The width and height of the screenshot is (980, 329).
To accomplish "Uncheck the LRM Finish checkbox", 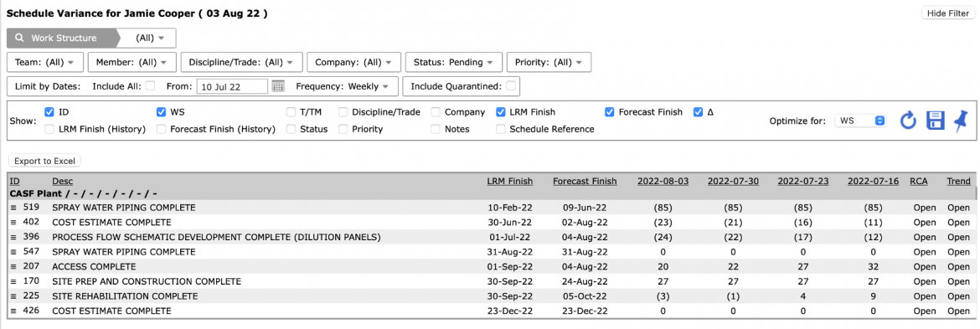I will (501, 112).
